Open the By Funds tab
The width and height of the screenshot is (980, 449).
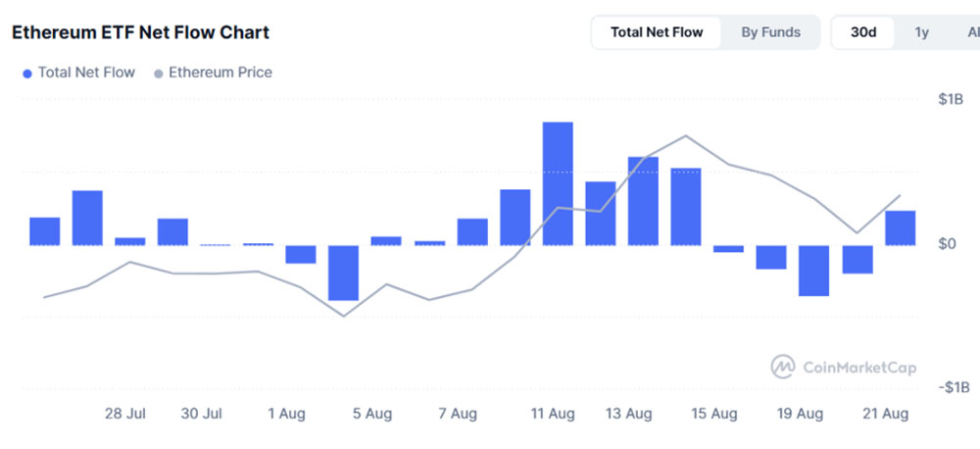[770, 32]
